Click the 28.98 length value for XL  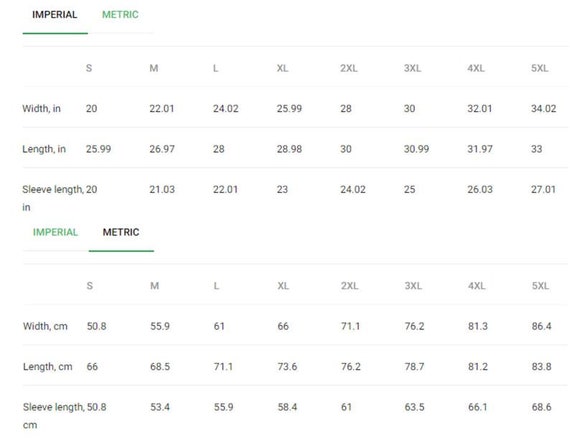tap(289, 149)
